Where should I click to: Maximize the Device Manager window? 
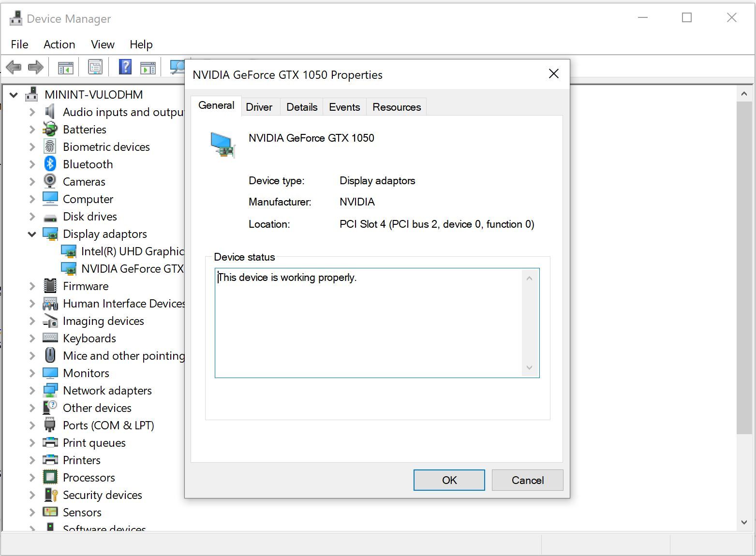click(687, 18)
